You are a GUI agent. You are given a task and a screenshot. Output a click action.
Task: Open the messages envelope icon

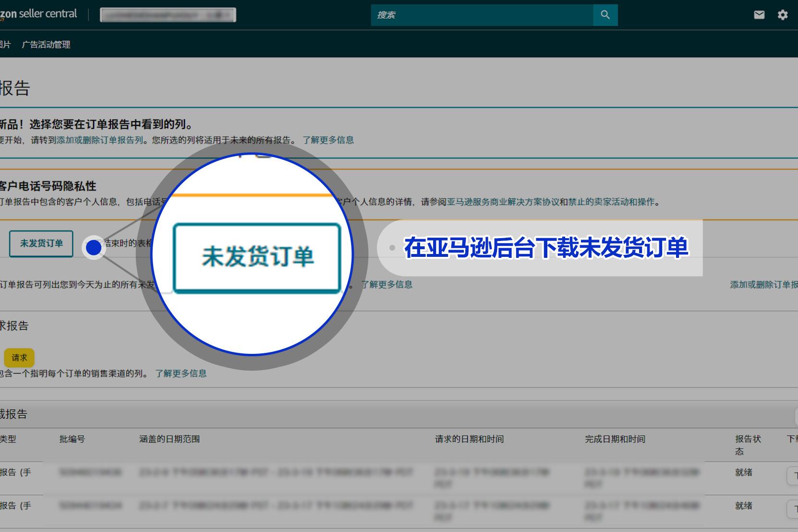coord(759,15)
